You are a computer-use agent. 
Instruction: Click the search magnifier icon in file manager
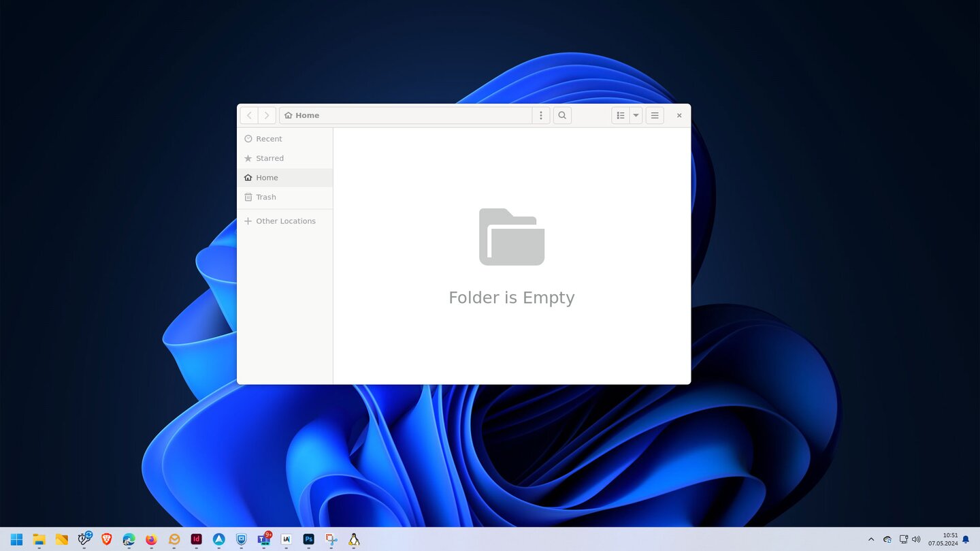tap(562, 116)
